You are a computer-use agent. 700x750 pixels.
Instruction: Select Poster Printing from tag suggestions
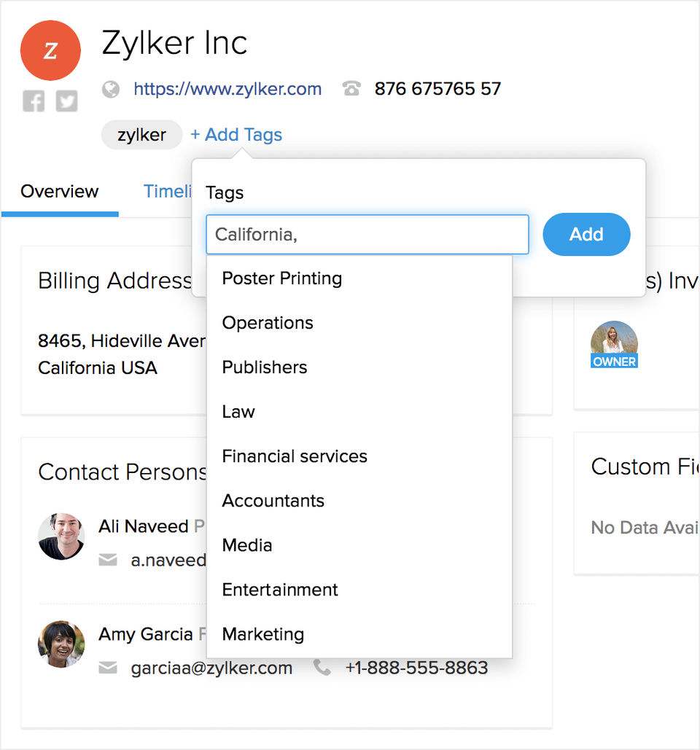click(282, 278)
